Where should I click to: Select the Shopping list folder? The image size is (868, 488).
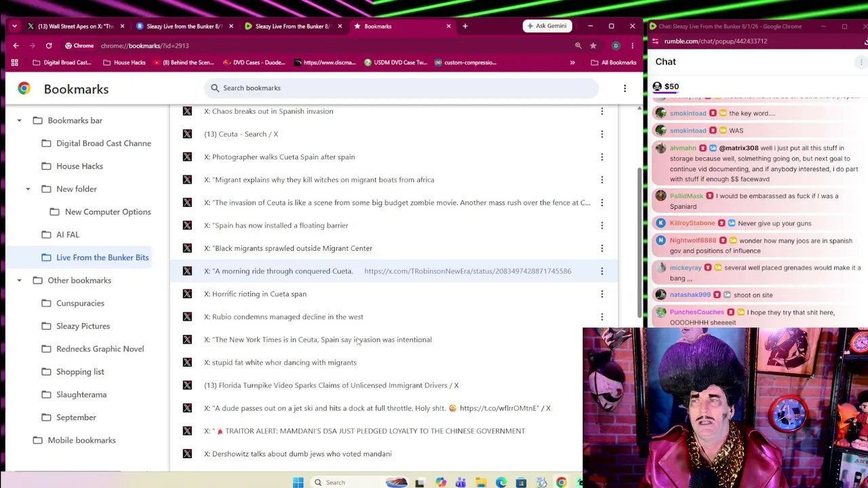coord(73,371)
